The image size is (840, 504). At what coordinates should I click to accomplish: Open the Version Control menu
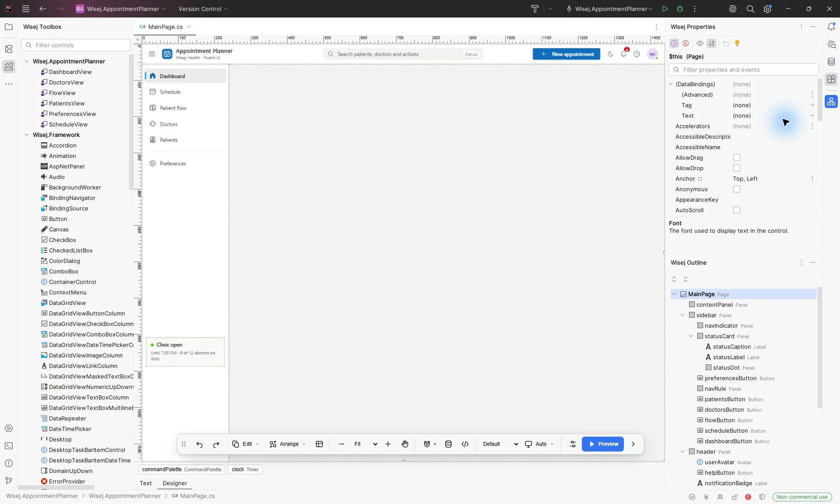click(x=203, y=9)
